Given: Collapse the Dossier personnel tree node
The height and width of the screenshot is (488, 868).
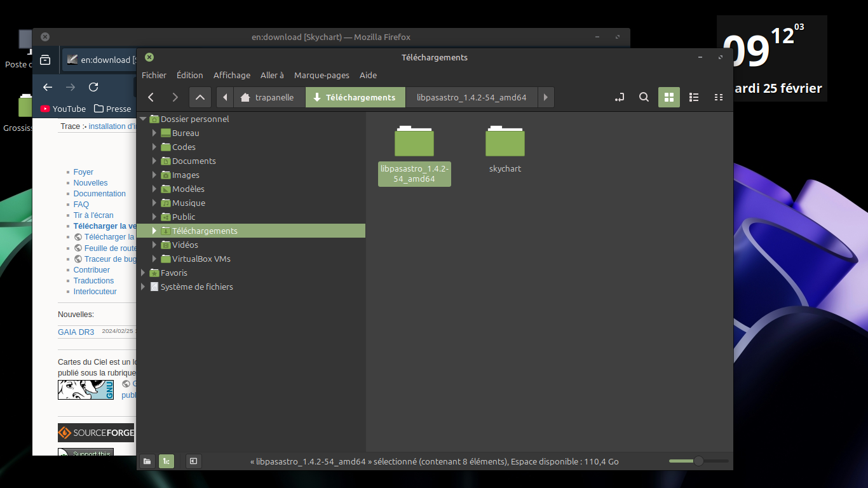Looking at the screenshot, I should pyautogui.click(x=143, y=119).
